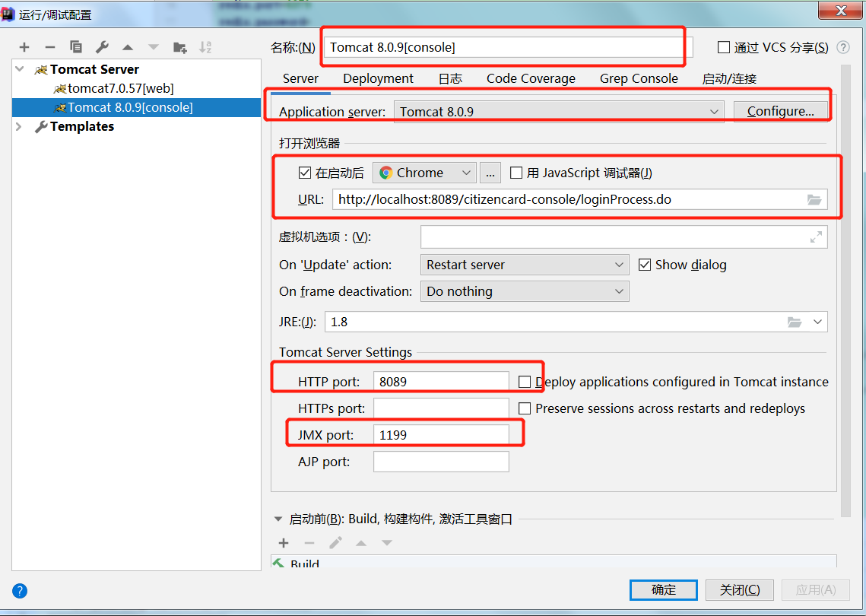Collapse the Tomcat Server tree node
This screenshot has height=616, width=866.
click(x=20, y=69)
